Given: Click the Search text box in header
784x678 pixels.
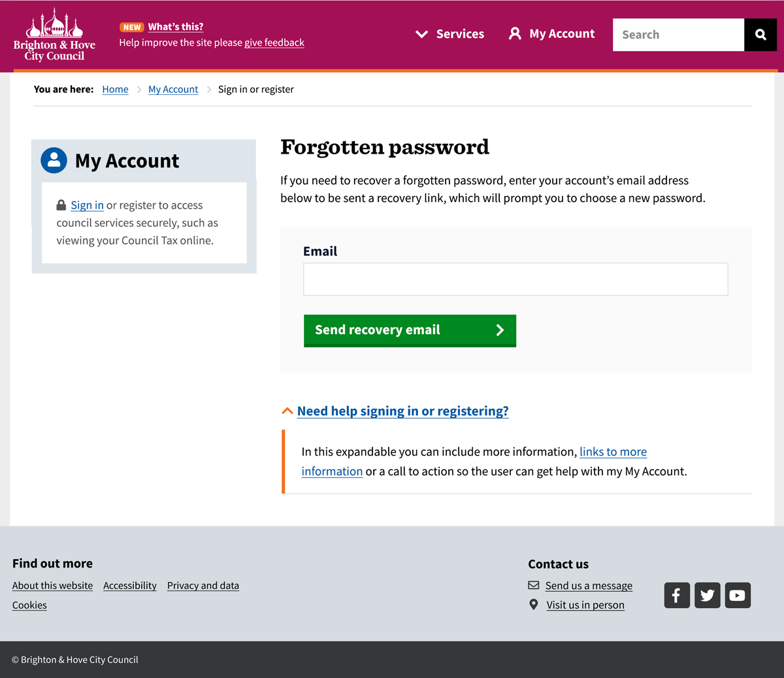Looking at the screenshot, I should pos(678,35).
